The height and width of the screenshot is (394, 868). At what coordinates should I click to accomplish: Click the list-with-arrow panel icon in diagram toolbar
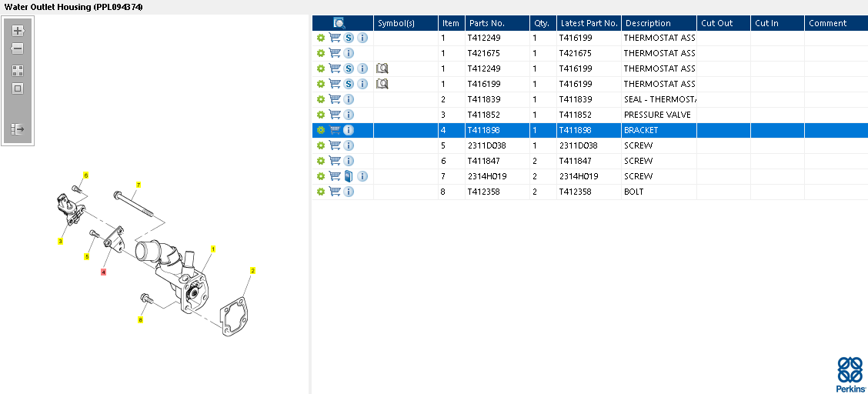tap(18, 129)
